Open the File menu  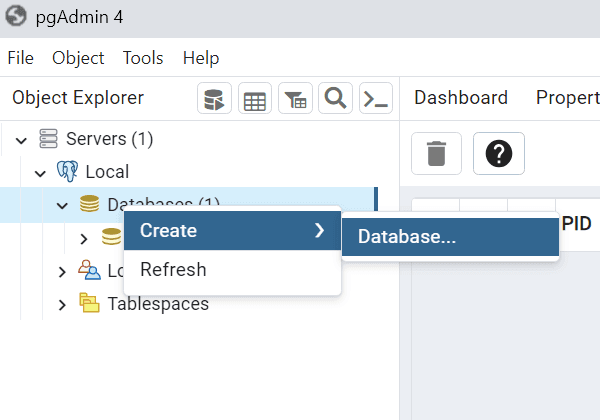tap(21, 58)
